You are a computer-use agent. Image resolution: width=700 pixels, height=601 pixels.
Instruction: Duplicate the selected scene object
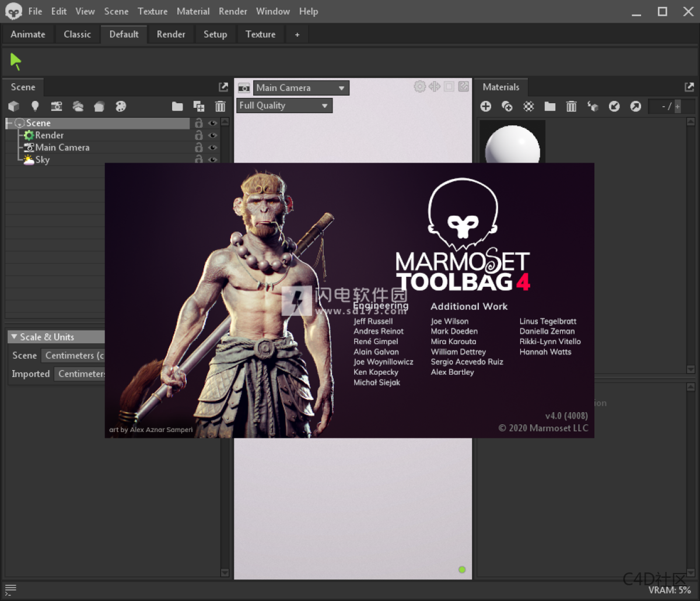click(x=199, y=106)
